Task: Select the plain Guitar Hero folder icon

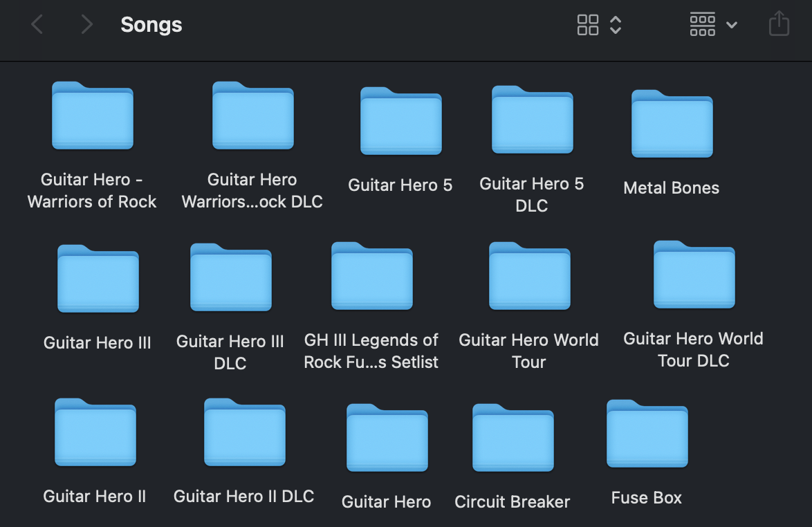Action: click(x=387, y=438)
